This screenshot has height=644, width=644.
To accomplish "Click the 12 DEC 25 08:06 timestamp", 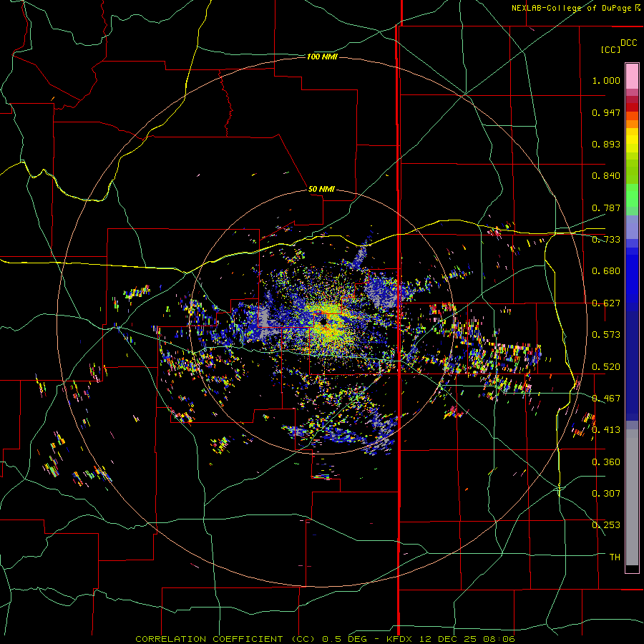I will coord(468,639).
